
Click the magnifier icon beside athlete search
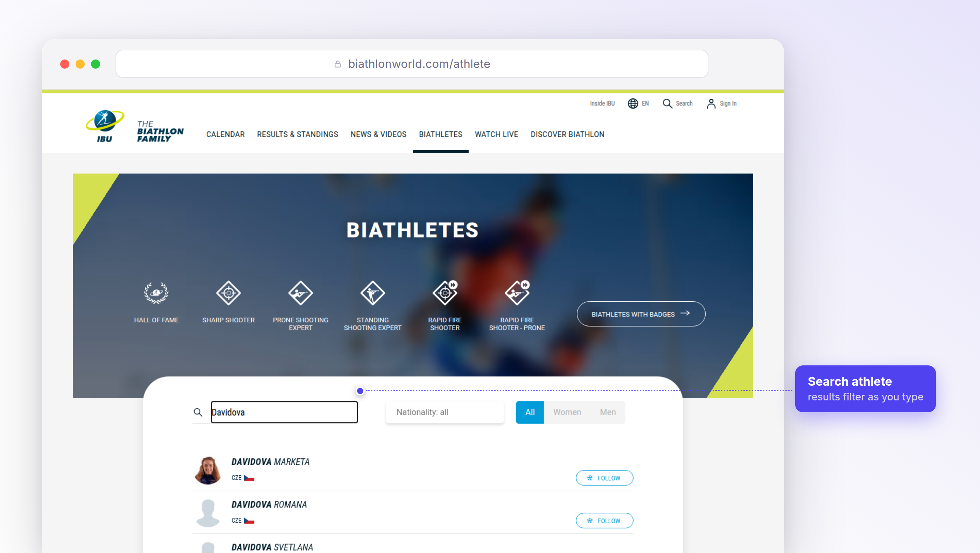pyautogui.click(x=198, y=412)
